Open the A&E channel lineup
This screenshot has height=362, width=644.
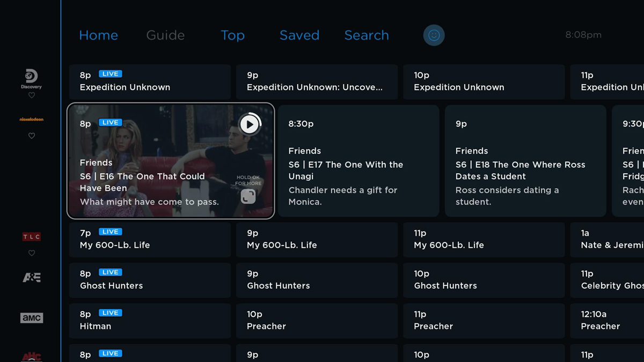(x=32, y=277)
